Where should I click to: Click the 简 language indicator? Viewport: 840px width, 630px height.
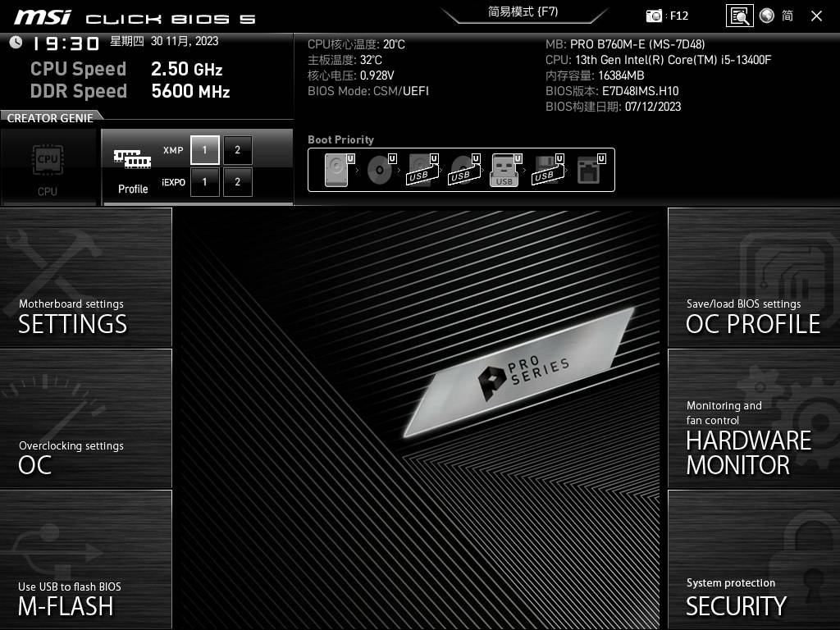[787, 16]
